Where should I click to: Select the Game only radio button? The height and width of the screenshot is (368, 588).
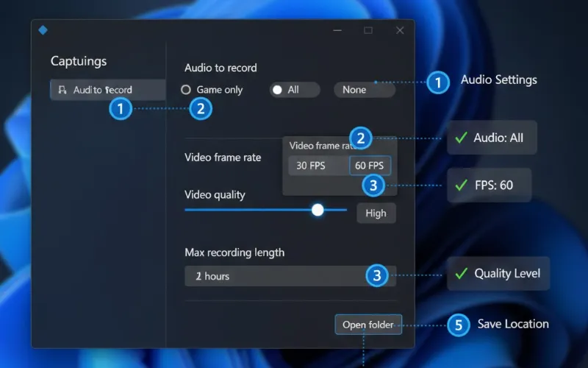pyautogui.click(x=186, y=90)
